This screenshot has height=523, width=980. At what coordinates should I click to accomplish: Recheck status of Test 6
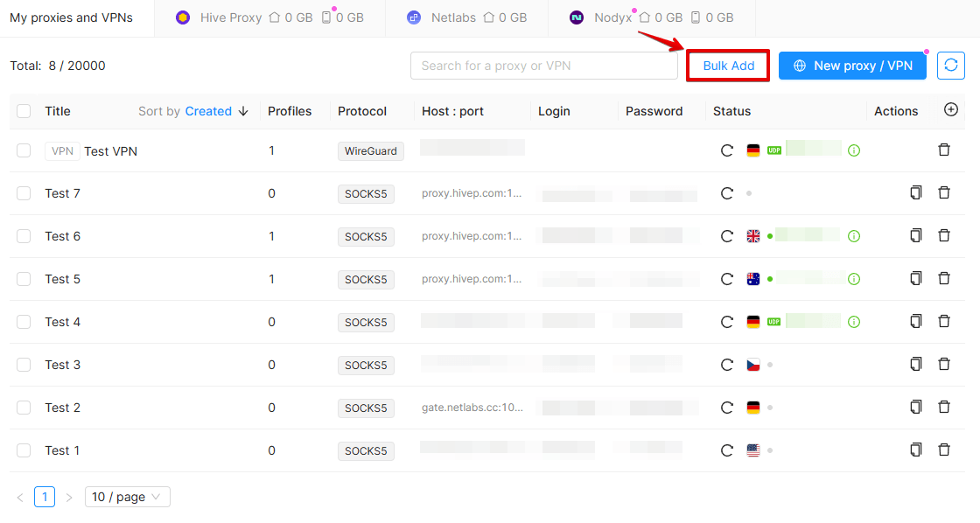[727, 236]
